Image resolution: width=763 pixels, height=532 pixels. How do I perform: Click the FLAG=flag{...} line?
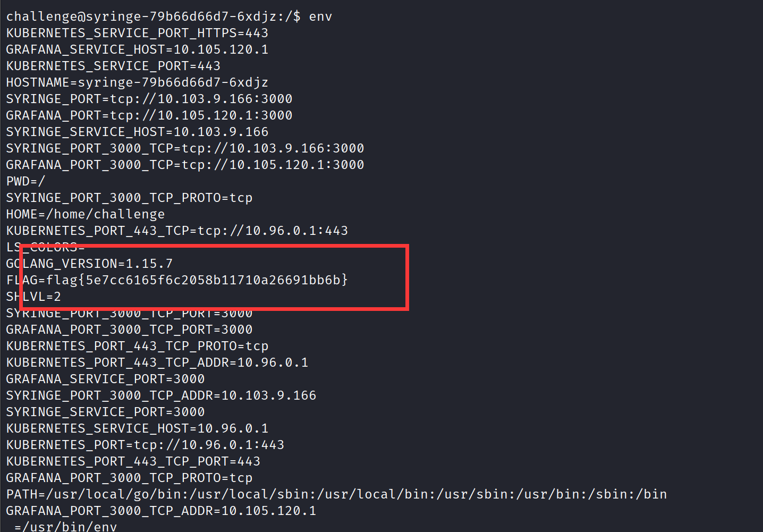177,280
